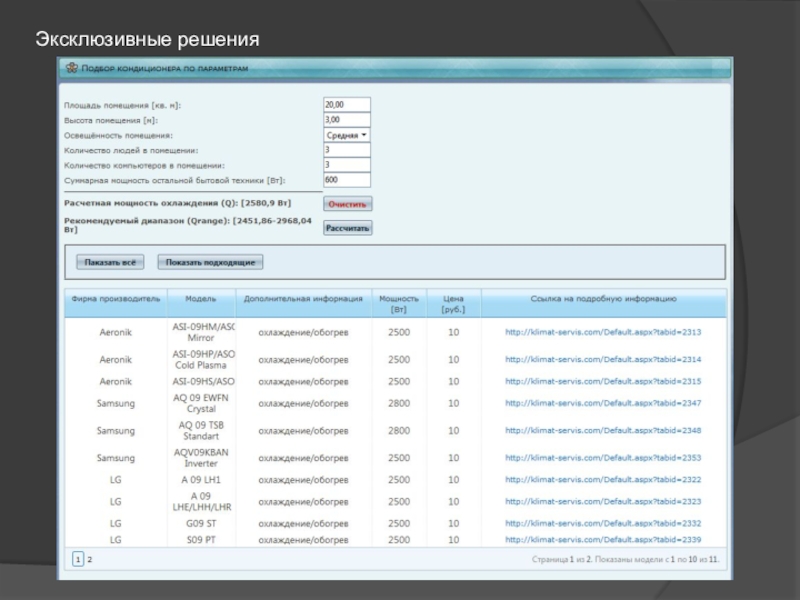This screenshot has height=600, width=800.
Task: Click Расчетная мощность охлаждения result text
Action: coord(178,203)
